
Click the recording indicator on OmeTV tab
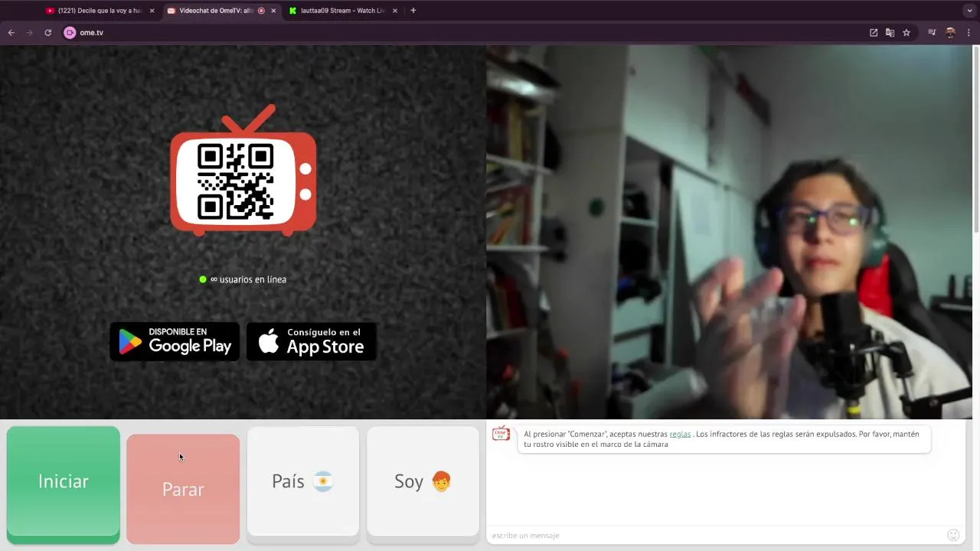[261, 11]
